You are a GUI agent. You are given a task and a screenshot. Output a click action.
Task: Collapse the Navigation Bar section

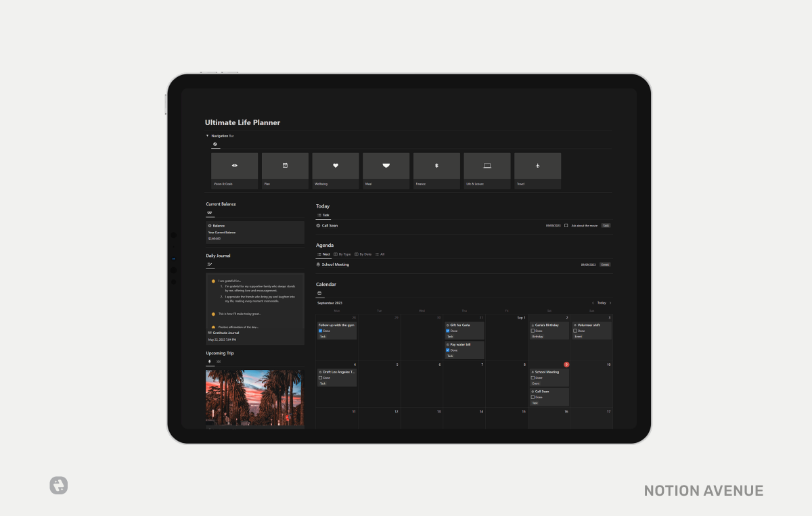[x=207, y=135]
